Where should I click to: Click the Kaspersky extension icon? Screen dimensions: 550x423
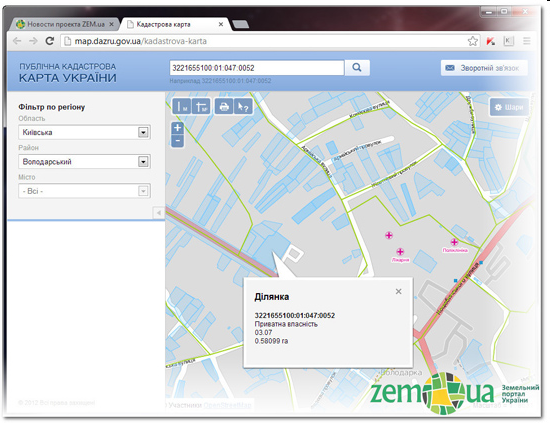490,41
